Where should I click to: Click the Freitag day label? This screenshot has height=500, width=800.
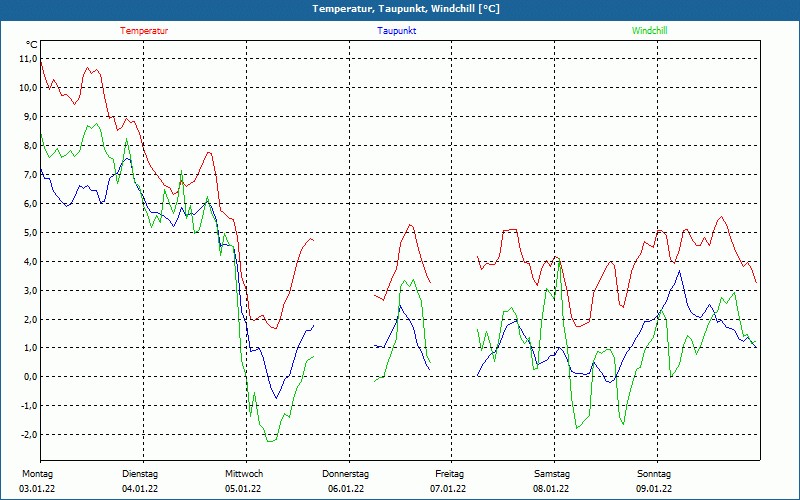(x=449, y=474)
